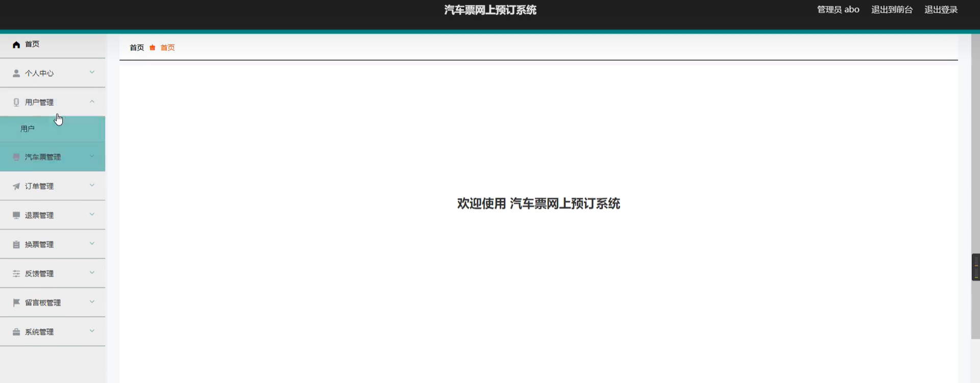This screenshot has width=980, height=383.
Task: Click the icon beside 用户管理
Action: point(16,102)
